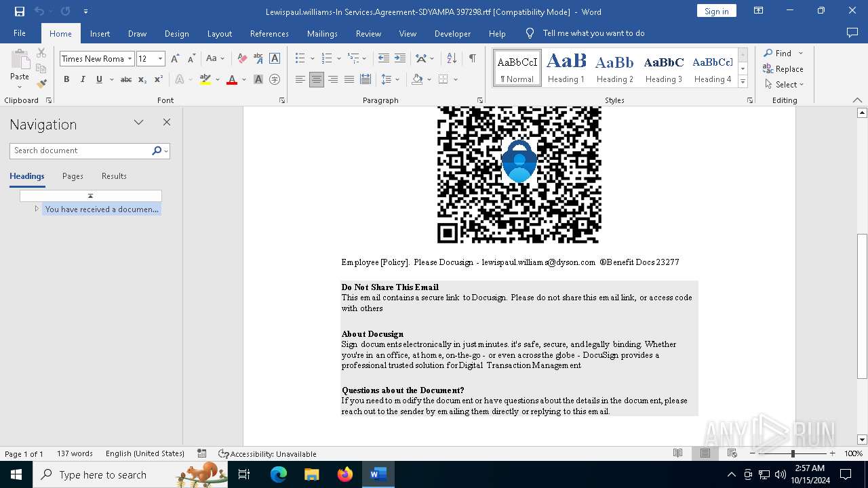Toggle center alignment
Image resolution: width=868 pixels, height=488 pixels.
click(x=317, y=79)
